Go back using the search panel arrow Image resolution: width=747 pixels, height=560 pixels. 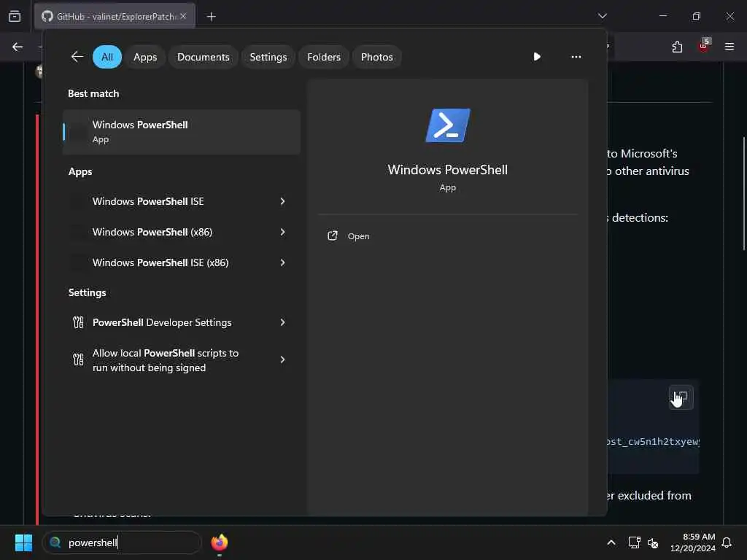77,57
